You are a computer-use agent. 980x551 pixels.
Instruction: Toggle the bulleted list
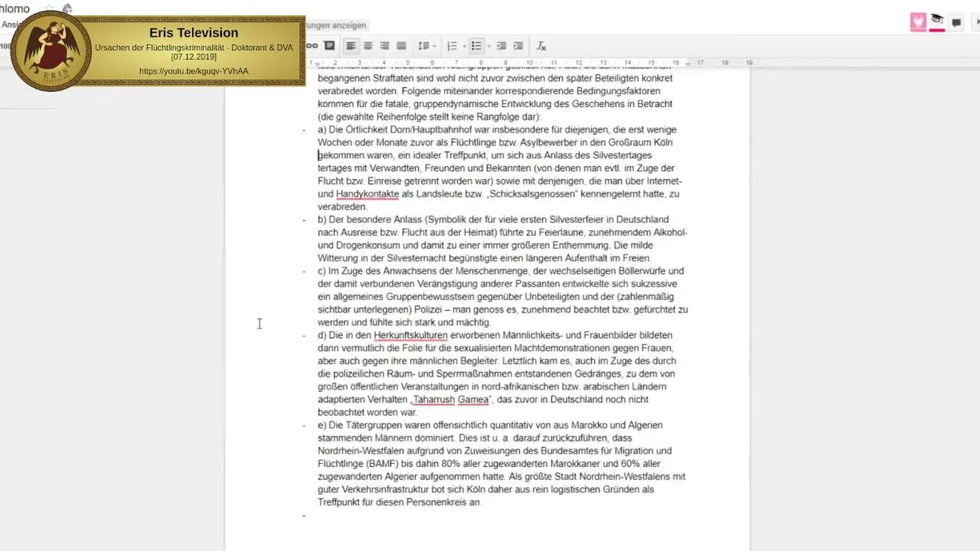click(x=476, y=46)
